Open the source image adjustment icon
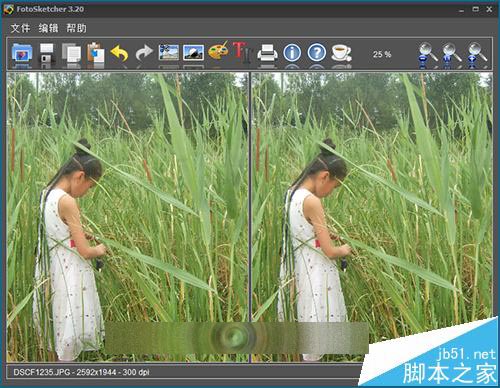Image resolution: width=500 pixels, height=388 pixels. pos(169,52)
